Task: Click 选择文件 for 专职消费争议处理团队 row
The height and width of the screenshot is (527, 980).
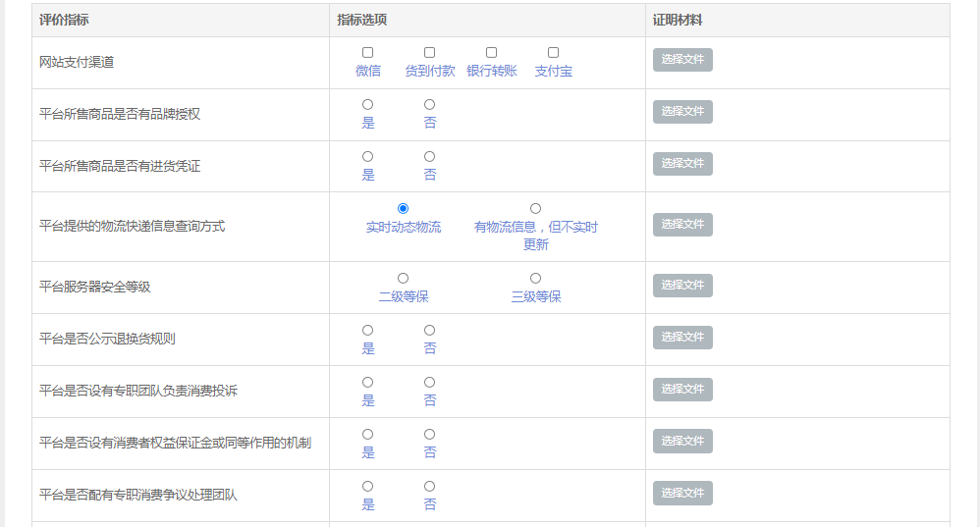Action: pos(682,494)
